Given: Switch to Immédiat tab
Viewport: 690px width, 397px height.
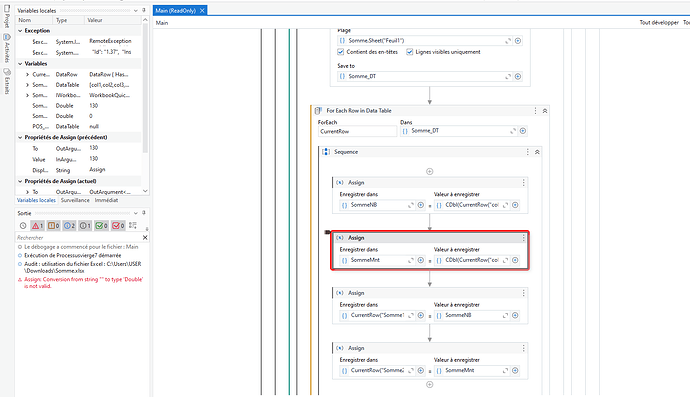Looking at the screenshot, I should click(x=106, y=200).
